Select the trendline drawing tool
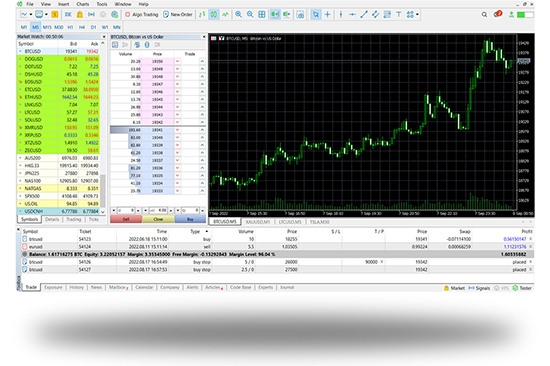 pos(364,14)
